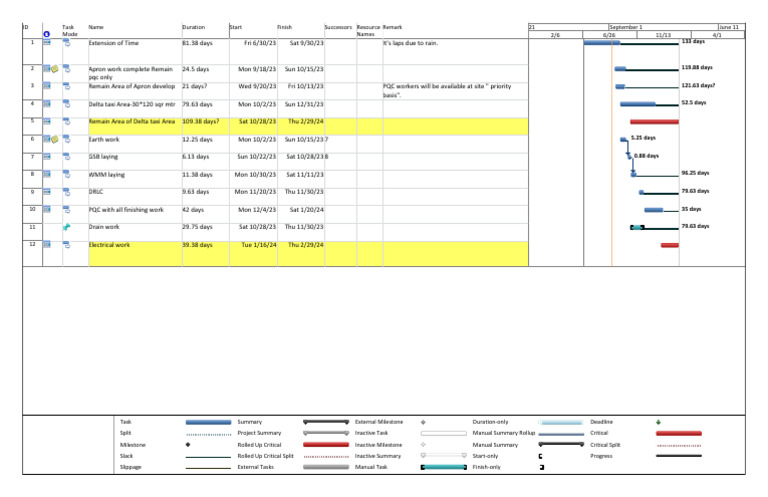The height and width of the screenshot is (497, 768).
Task: Click the yellow note icon on Earth work row
Action: 55,140
